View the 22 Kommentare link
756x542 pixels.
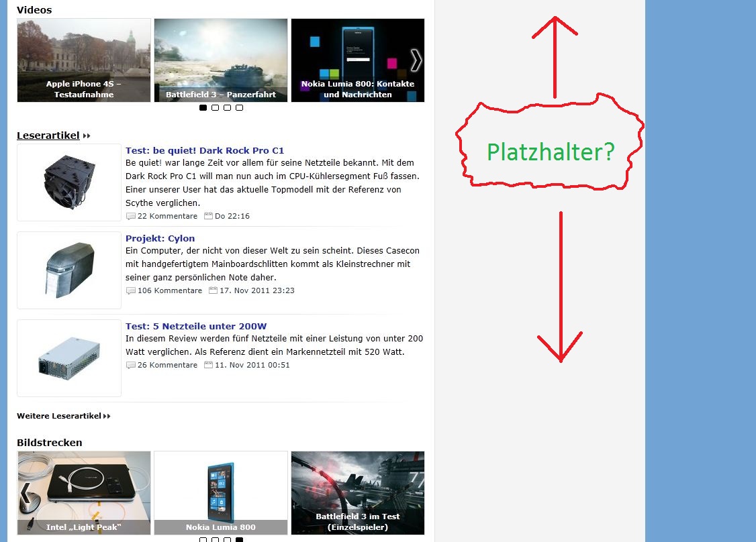click(167, 216)
